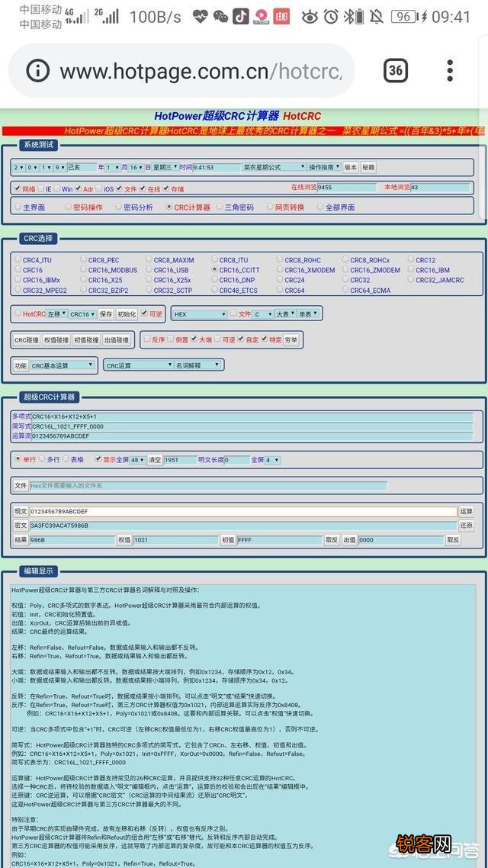488x868 pixels.
Task: Tap the eye comfort status icon
Action: click(x=310, y=17)
